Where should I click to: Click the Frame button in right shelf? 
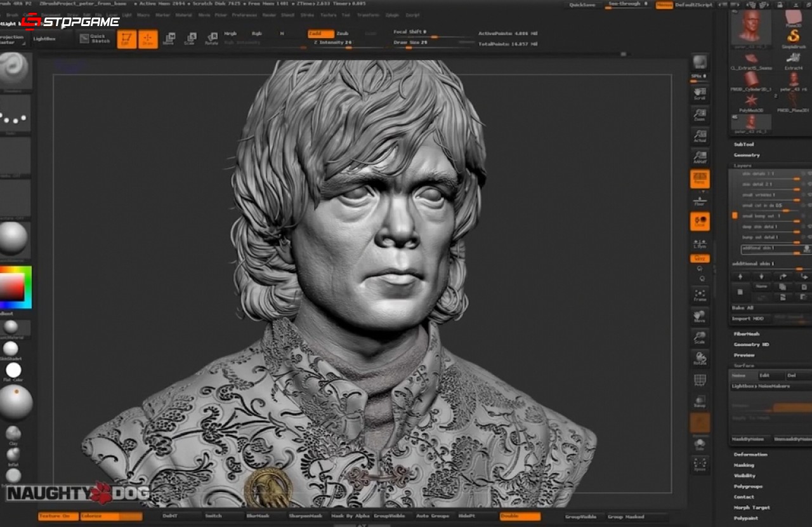click(x=700, y=295)
